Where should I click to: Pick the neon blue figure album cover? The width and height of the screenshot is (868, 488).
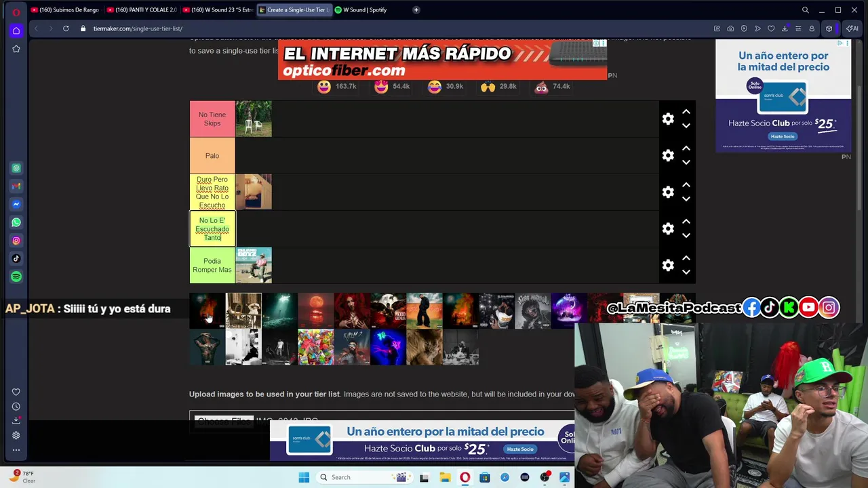388,347
